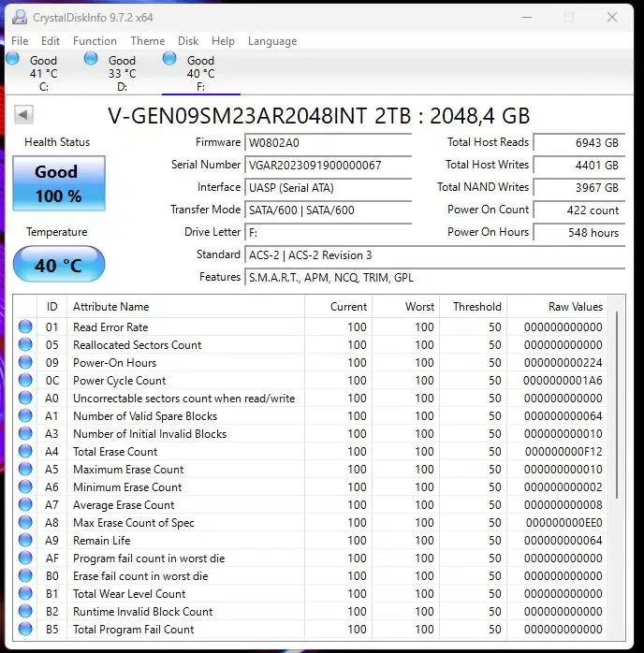This screenshot has width=644, height=653.
Task: Click status orb for Remain Life
Action: pyautogui.click(x=25, y=540)
